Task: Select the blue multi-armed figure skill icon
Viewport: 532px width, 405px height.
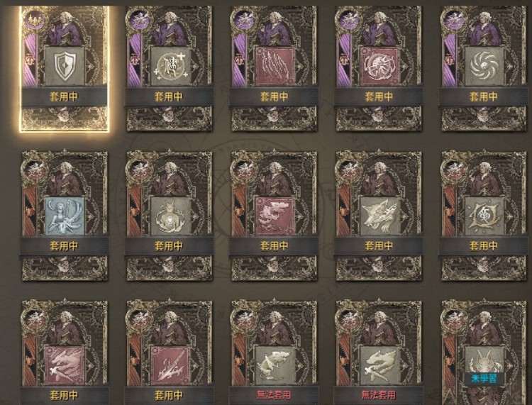Action: 65,216
